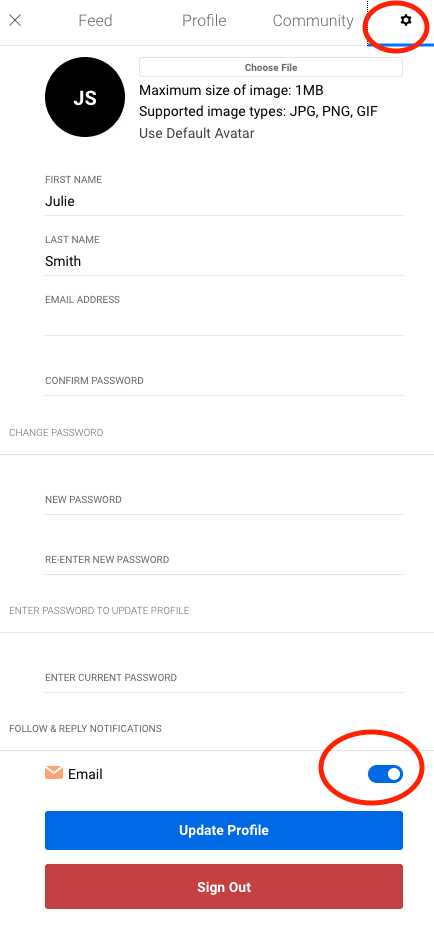Switch to the Feed tab
This screenshot has width=434, height=931.
coord(95,21)
